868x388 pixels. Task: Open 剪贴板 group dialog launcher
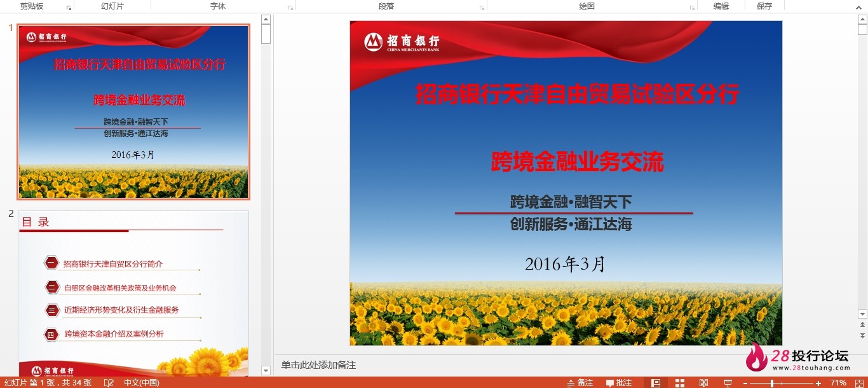[x=69, y=8]
